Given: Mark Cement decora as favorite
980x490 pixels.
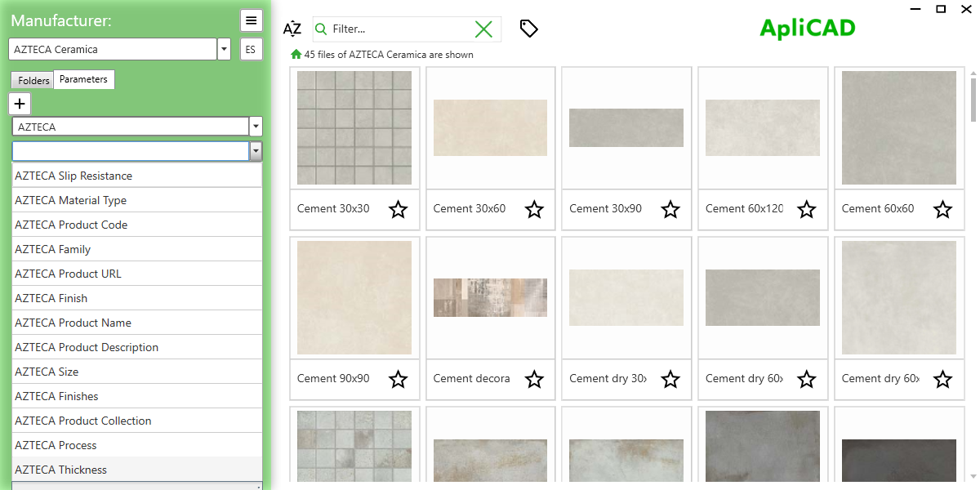Looking at the screenshot, I should pyautogui.click(x=534, y=380).
